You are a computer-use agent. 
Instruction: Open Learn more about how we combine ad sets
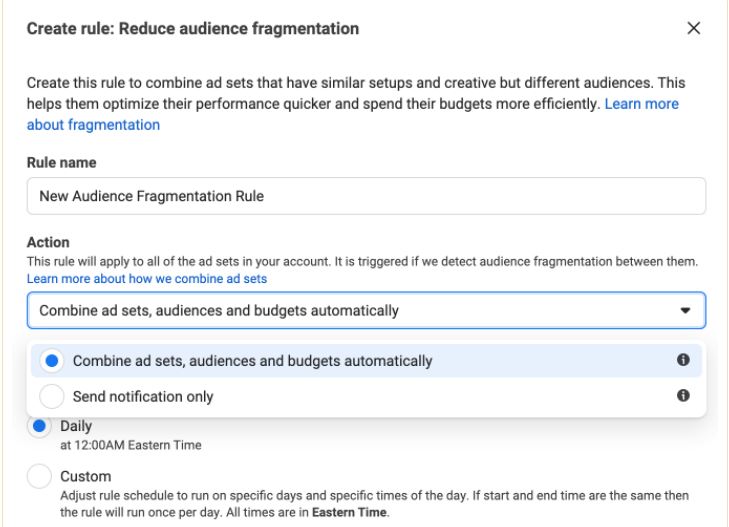[x=146, y=277]
